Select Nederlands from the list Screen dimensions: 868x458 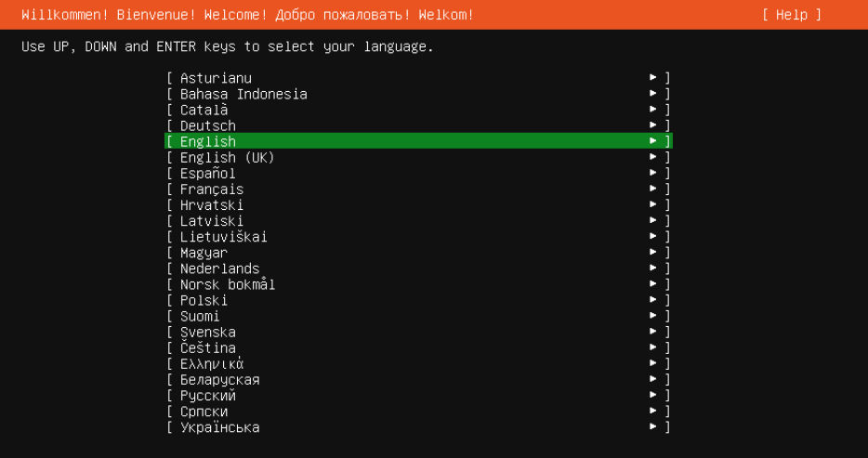(x=220, y=268)
